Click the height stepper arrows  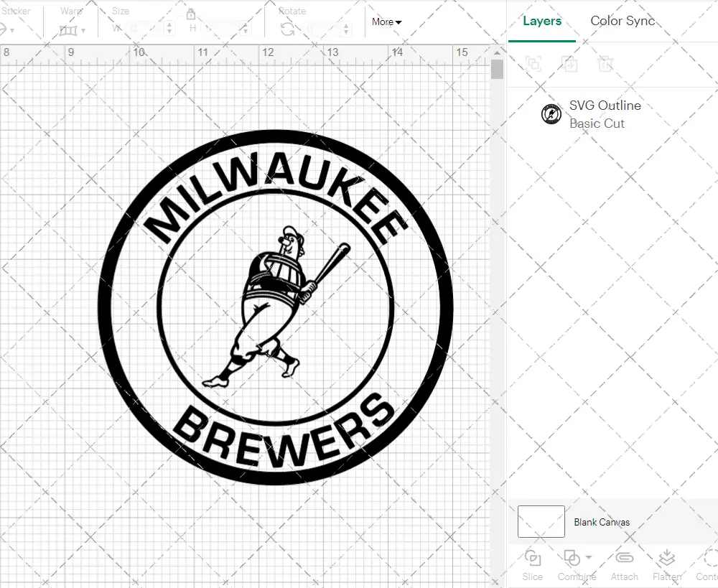coord(246,29)
